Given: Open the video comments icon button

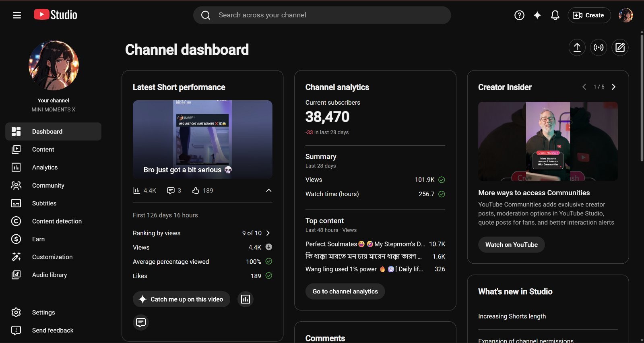Looking at the screenshot, I should pyautogui.click(x=141, y=322).
